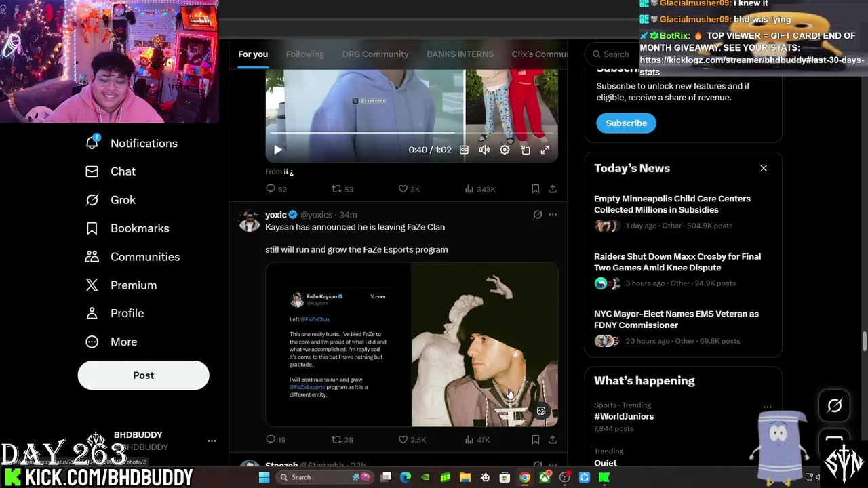Like yoxic's post with 2.5K likes

(x=412, y=440)
